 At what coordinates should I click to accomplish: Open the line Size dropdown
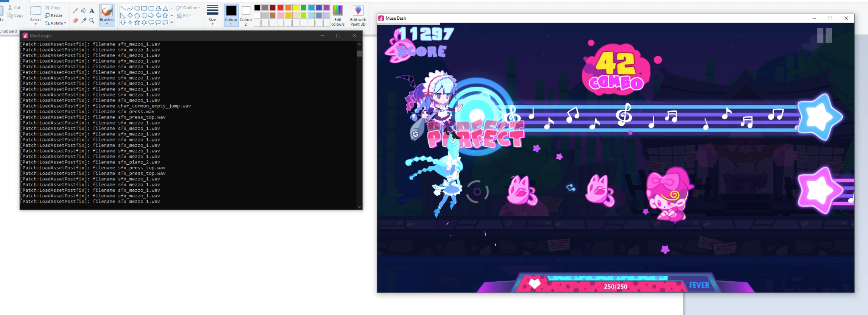click(212, 16)
